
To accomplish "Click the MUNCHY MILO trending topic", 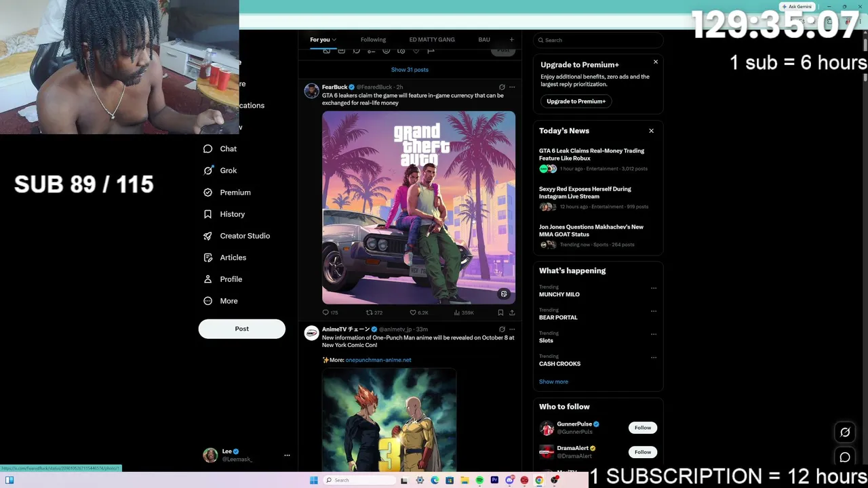I will click(559, 294).
